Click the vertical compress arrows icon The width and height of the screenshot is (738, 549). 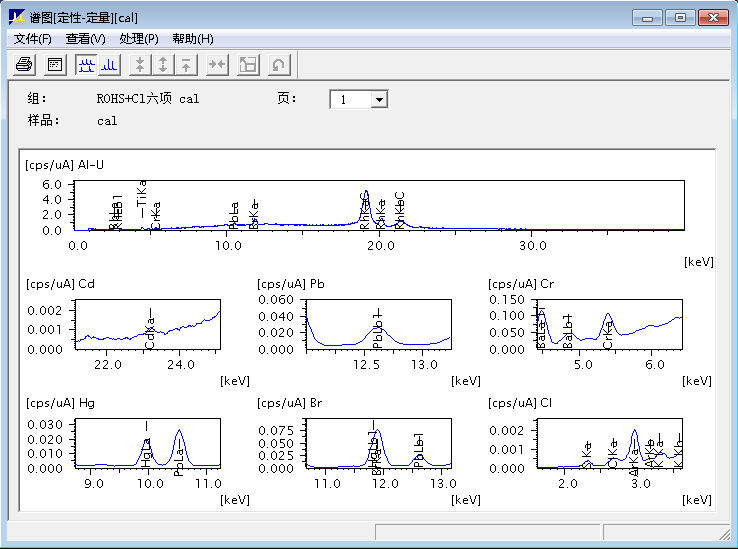[x=141, y=65]
